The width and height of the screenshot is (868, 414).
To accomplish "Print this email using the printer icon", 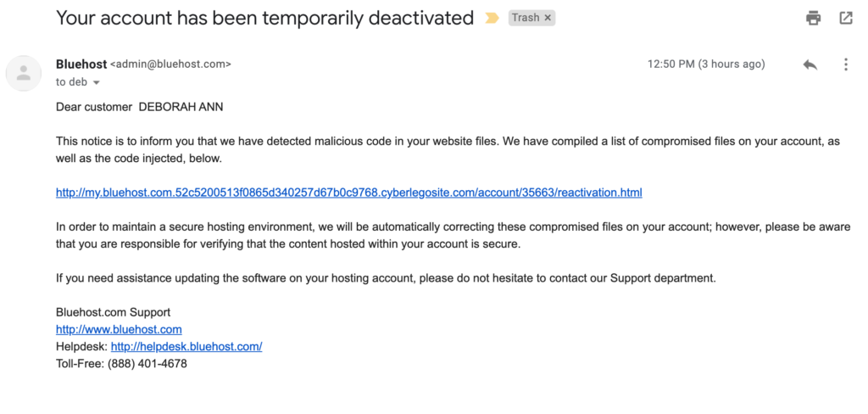I will click(814, 18).
